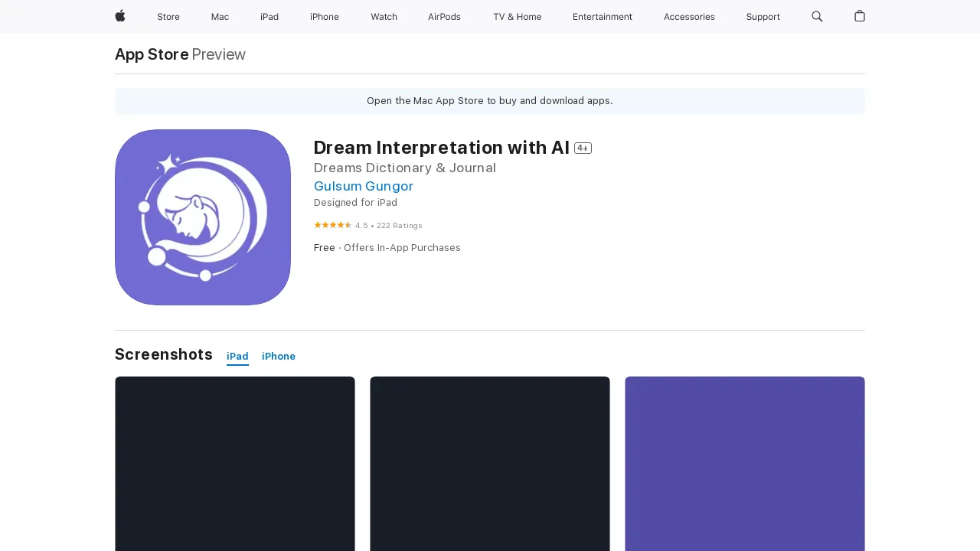Switch to the iPhone screenshots tab
The width and height of the screenshot is (980, 551).
(278, 356)
